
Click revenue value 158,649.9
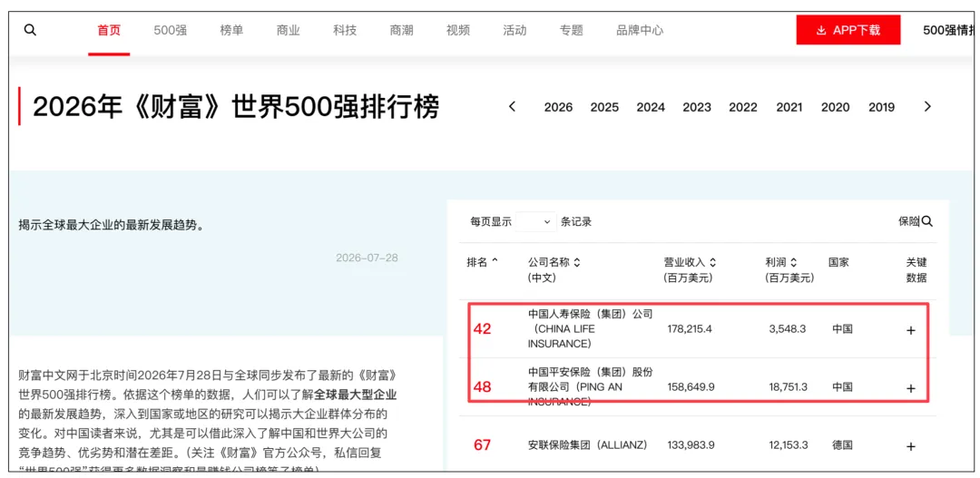coord(690,387)
